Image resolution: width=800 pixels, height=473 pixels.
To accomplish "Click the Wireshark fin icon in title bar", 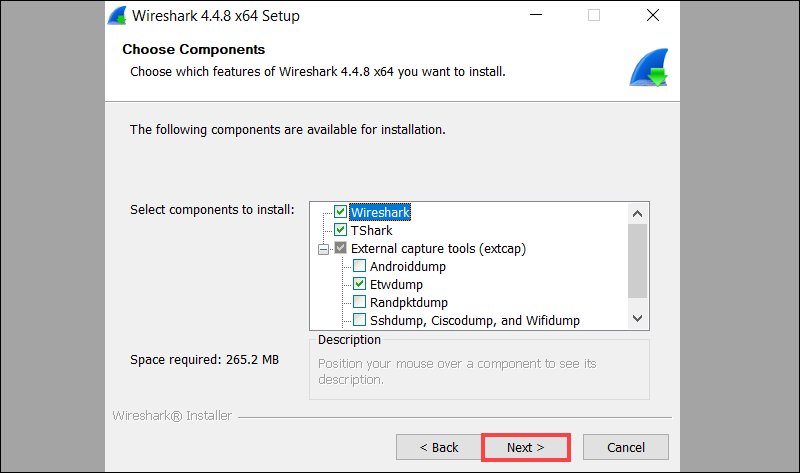I will pos(117,15).
